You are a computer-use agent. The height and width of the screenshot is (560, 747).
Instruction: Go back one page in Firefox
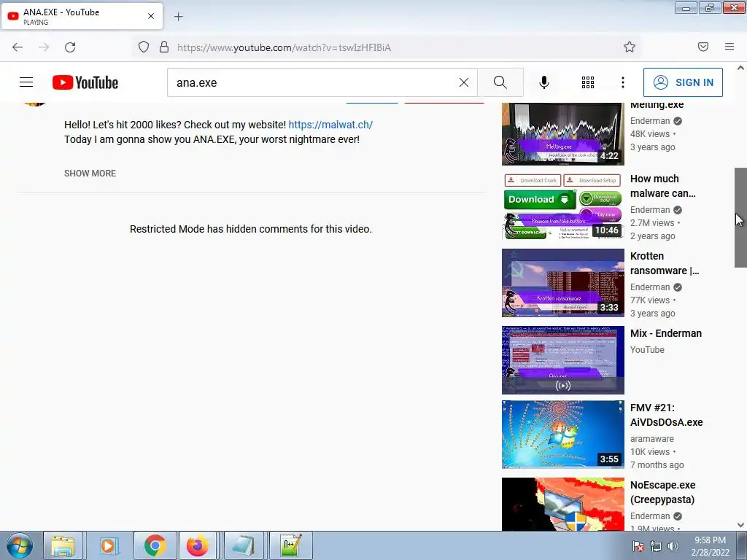(18, 47)
